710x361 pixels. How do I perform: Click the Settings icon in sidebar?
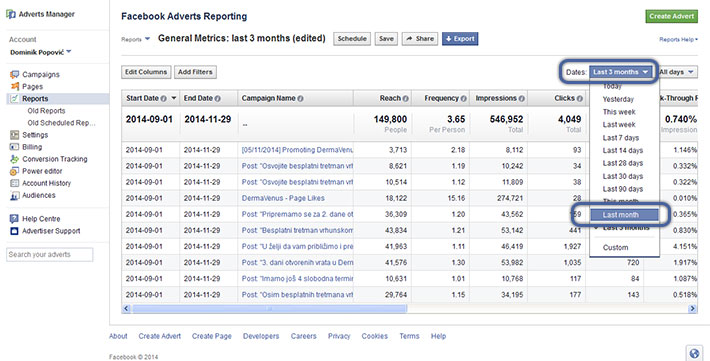pos(14,135)
